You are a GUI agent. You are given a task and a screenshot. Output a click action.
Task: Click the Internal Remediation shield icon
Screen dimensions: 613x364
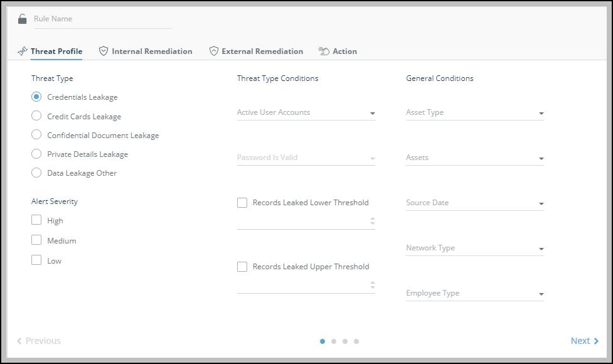104,51
